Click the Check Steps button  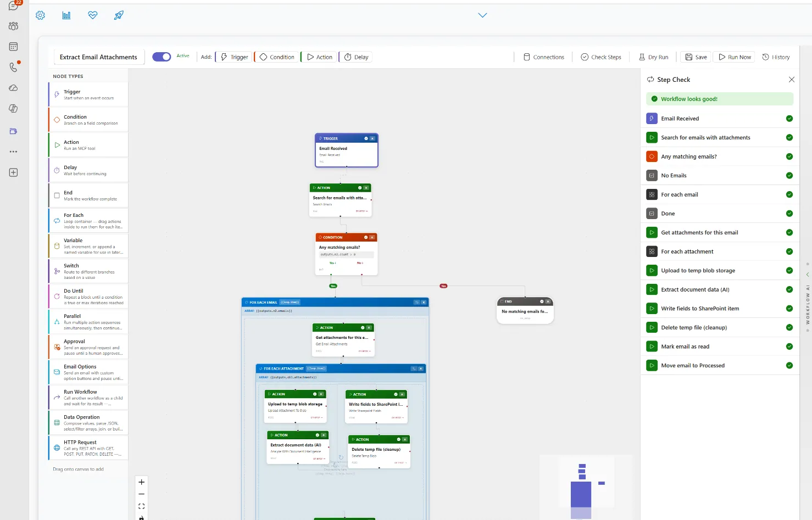(x=601, y=57)
